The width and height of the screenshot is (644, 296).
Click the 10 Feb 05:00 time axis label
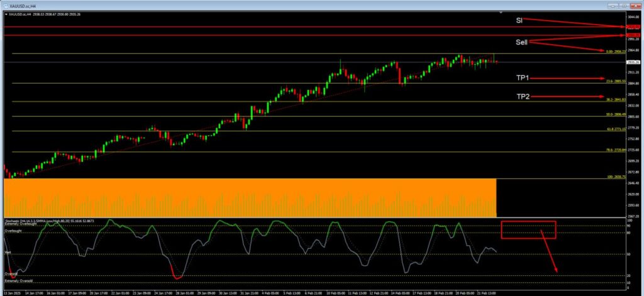(x=335, y=293)
